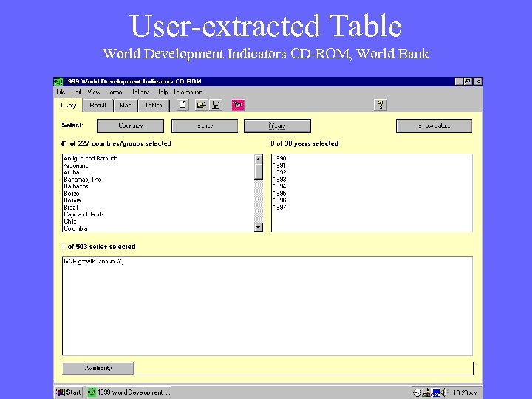Screen dimensions: 532x399
Task: Open the View menu
Action: pos(93,92)
